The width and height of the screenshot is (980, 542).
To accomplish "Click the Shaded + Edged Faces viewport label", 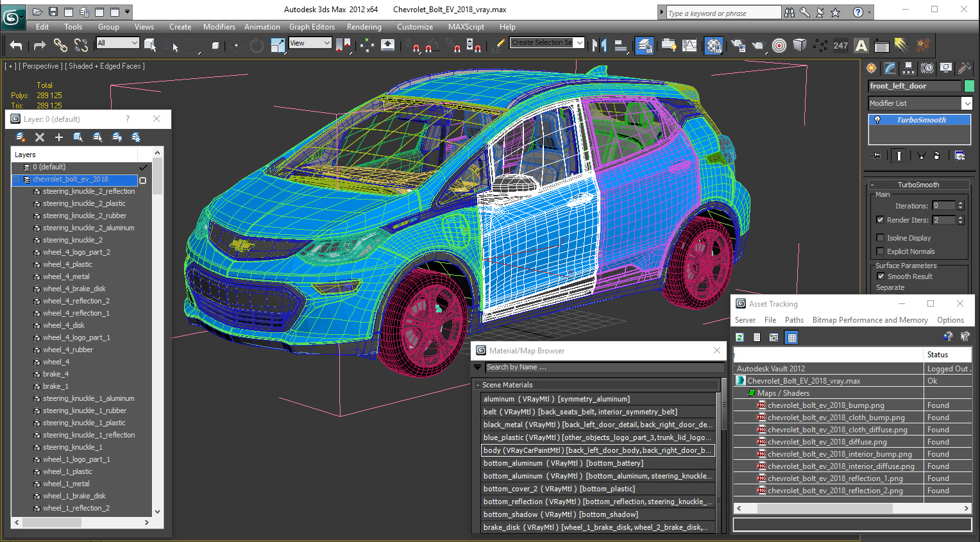I will (105, 66).
